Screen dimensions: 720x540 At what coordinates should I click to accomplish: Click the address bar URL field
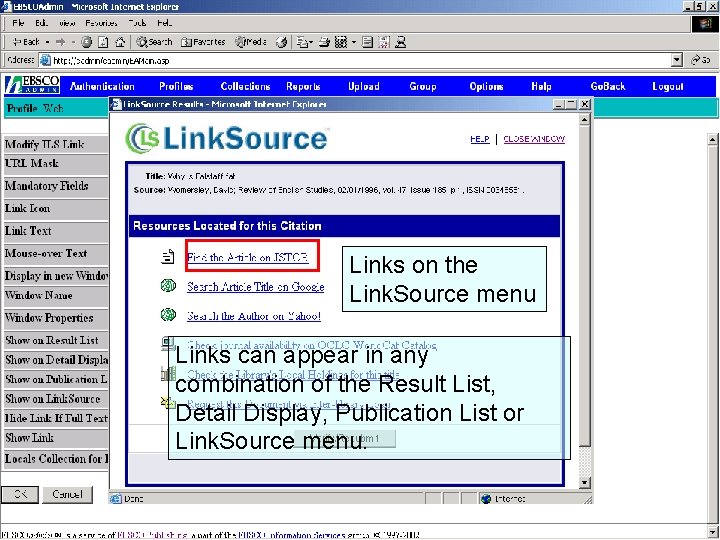[x=355, y=60]
